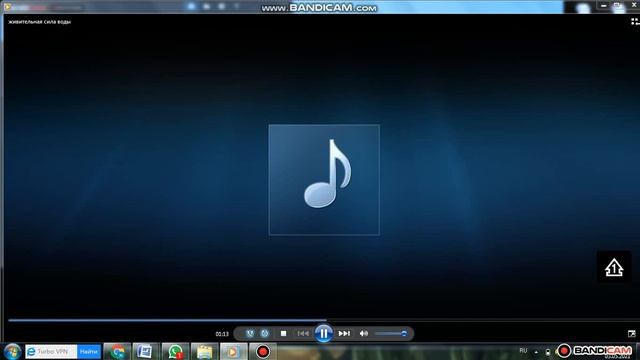Viewport: 640px width, 360px height.
Task: Skip to the next track
Action: [344, 333]
